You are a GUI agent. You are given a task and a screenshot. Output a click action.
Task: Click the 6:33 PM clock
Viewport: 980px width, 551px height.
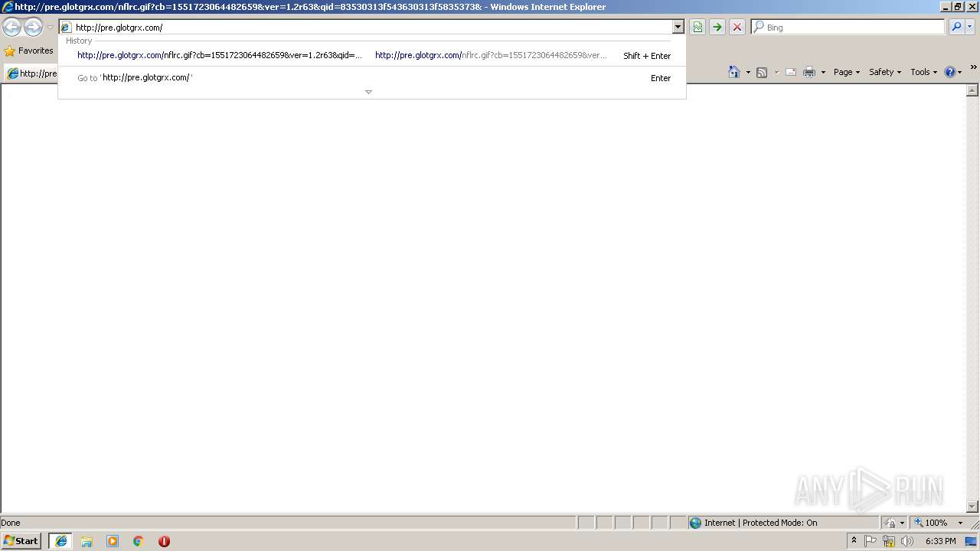pos(940,541)
